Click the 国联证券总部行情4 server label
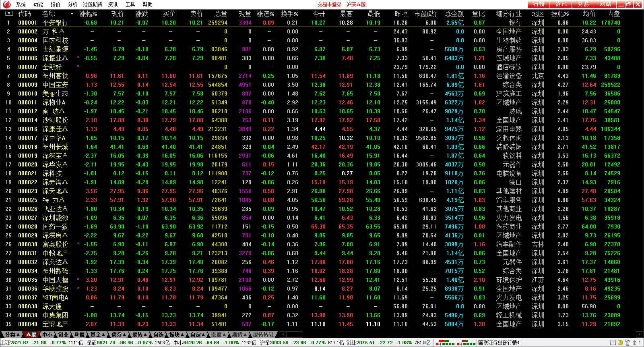Screen dimensions: 644x347 pyautogui.click(x=499, y=343)
